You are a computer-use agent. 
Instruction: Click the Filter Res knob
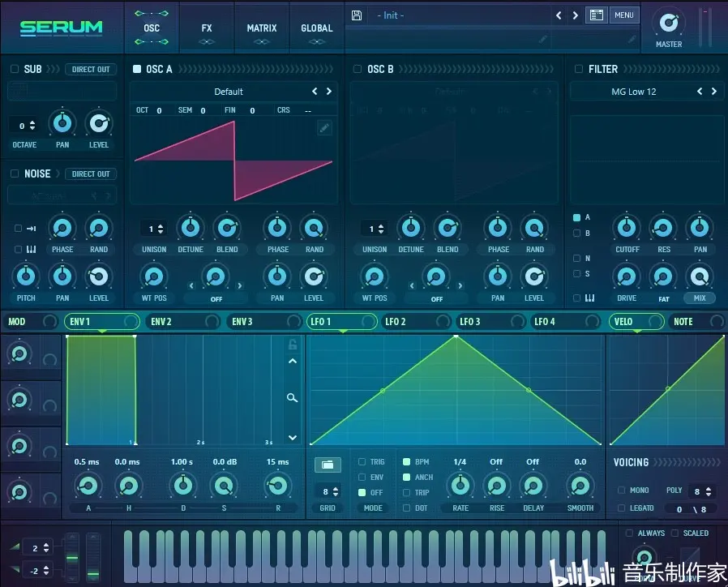click(663, 228)
